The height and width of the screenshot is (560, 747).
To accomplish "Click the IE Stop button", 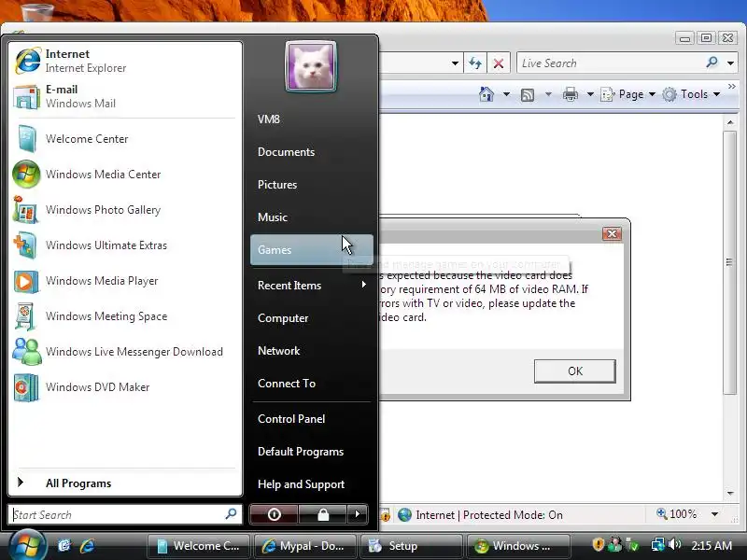I will click(499, 63).
